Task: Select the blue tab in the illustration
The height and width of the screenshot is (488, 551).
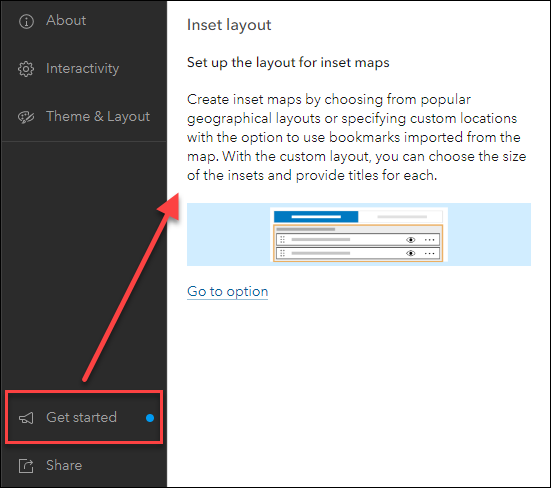Action: pyautogui.click(x=316, y=216)
